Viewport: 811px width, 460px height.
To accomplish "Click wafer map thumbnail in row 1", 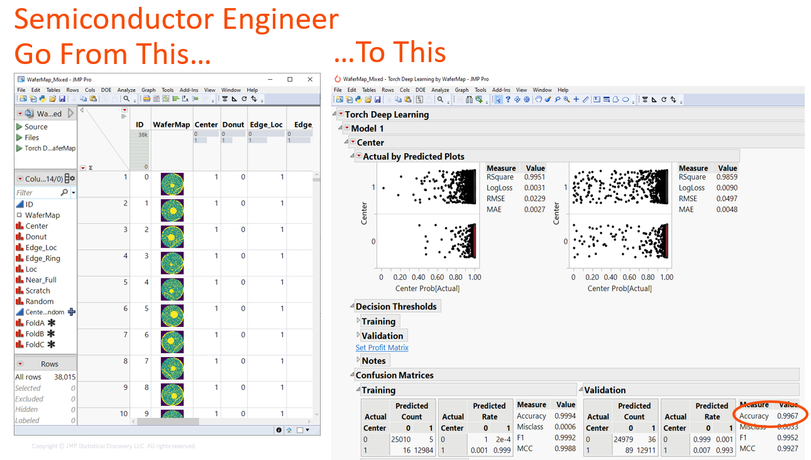I will point(172,184).
